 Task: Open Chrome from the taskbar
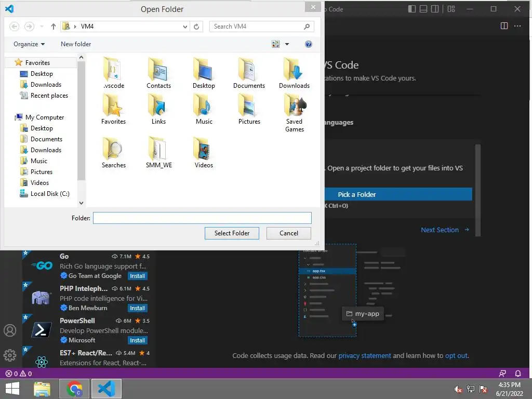[74, 389]
